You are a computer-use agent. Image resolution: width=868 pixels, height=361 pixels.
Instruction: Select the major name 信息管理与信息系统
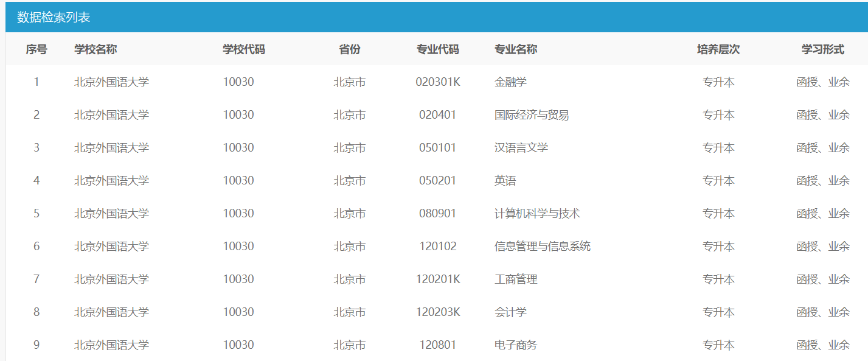(543, 247)
